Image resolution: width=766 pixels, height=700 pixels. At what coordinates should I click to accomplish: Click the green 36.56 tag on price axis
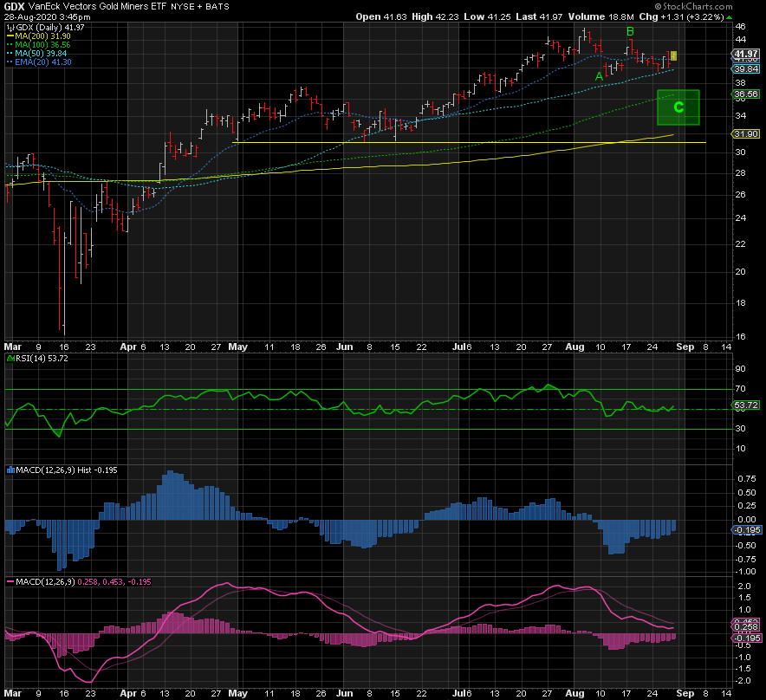point(746,94)
